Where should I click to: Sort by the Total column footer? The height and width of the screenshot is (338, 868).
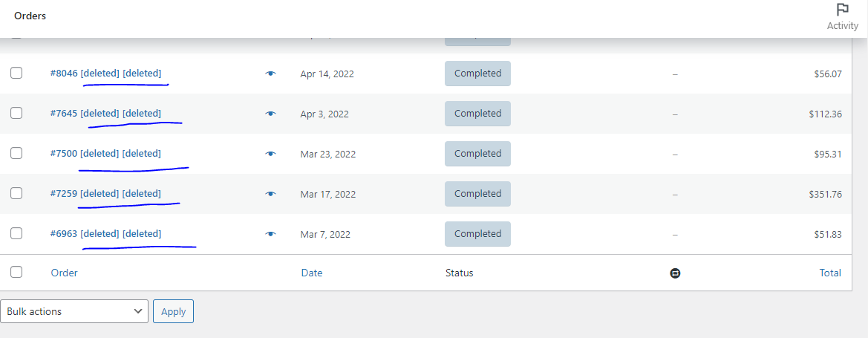click(x=830, y=273)
